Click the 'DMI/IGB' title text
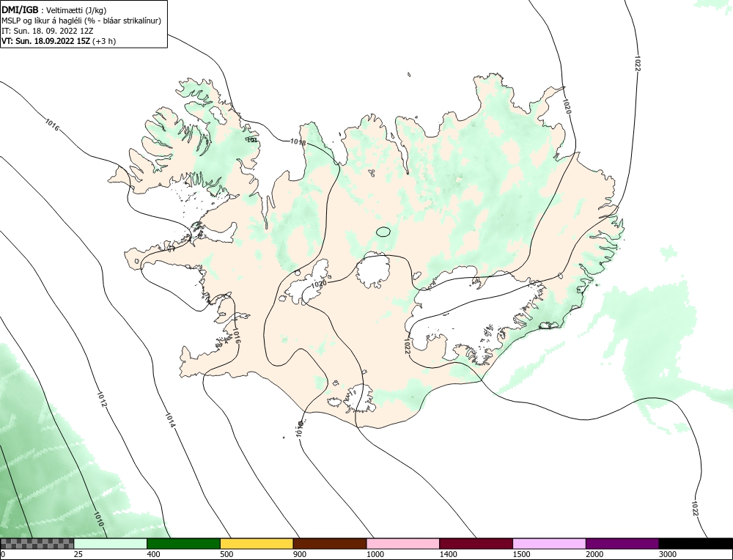Image resolution: width=733 pixels, height=560 pixels. 20,10
